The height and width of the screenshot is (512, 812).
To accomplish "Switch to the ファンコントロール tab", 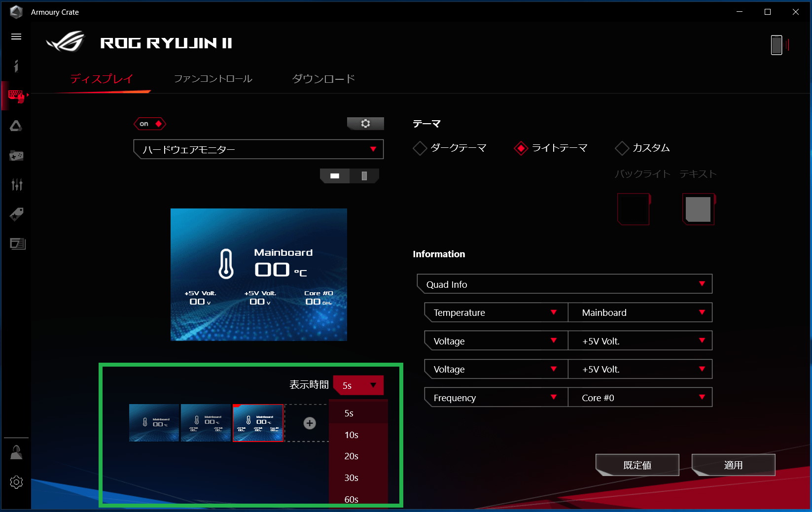I will [x=213, y=79].
